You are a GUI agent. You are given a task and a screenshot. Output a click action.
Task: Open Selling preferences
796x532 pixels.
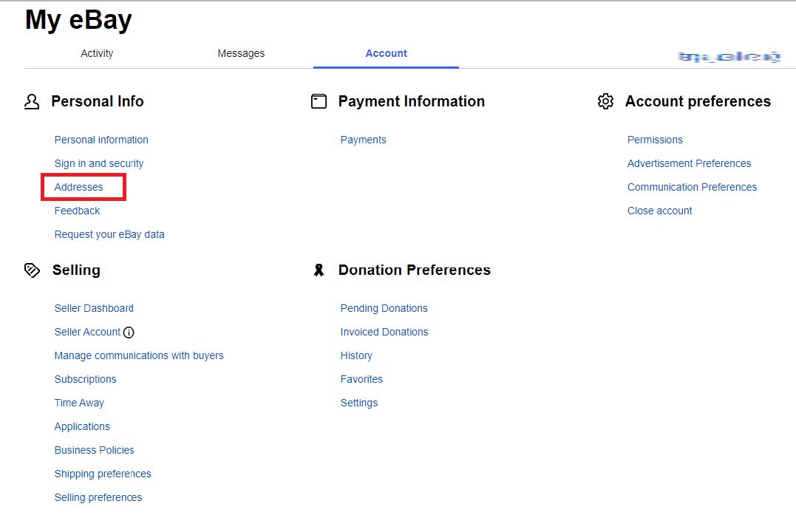click(98, 497)
